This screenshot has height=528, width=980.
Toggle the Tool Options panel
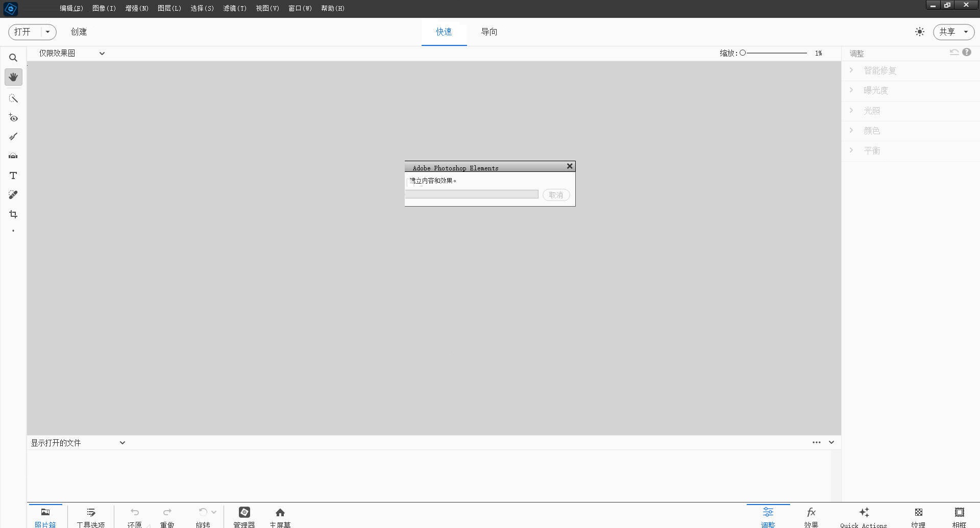[x=91, y=515]
